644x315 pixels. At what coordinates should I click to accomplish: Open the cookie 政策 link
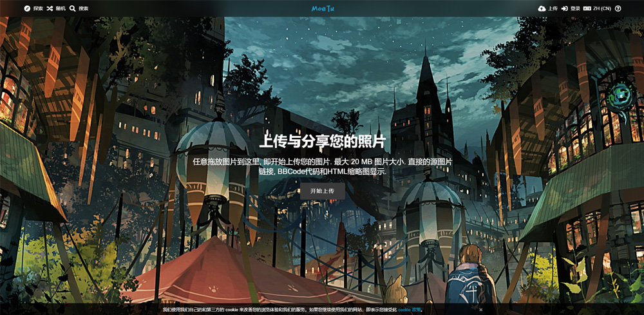coord(409,309)
